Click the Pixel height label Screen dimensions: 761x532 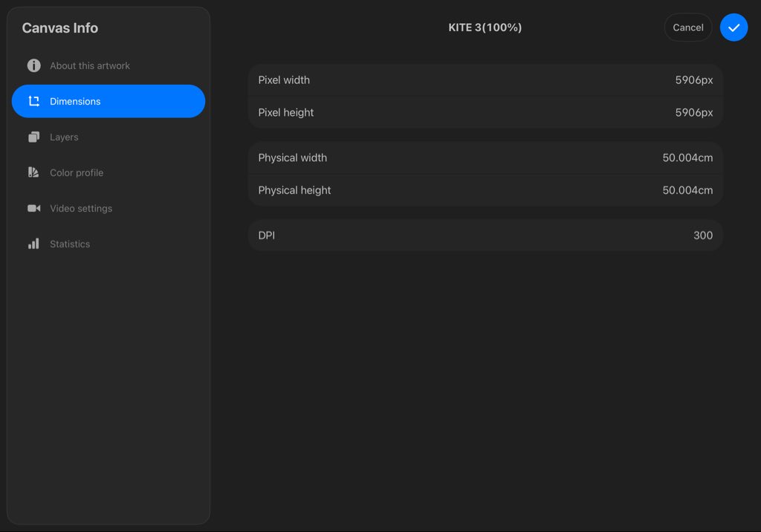click(x=286, y=113)
